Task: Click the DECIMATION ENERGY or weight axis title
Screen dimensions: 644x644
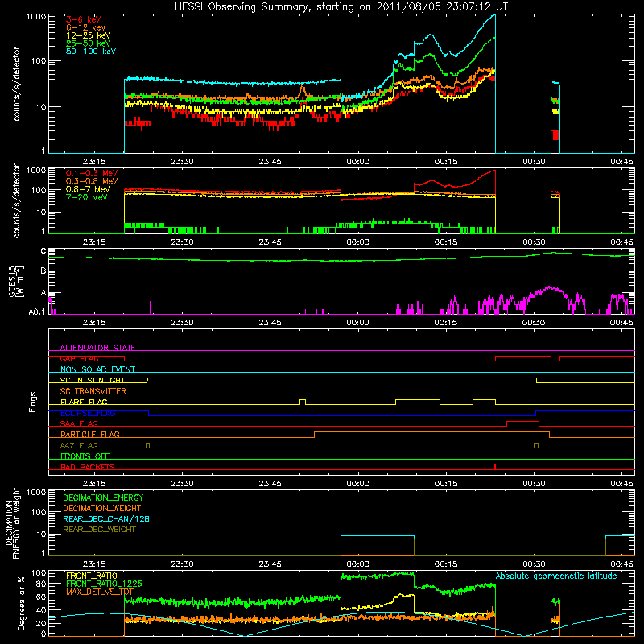Action: (x=12, y=522)
